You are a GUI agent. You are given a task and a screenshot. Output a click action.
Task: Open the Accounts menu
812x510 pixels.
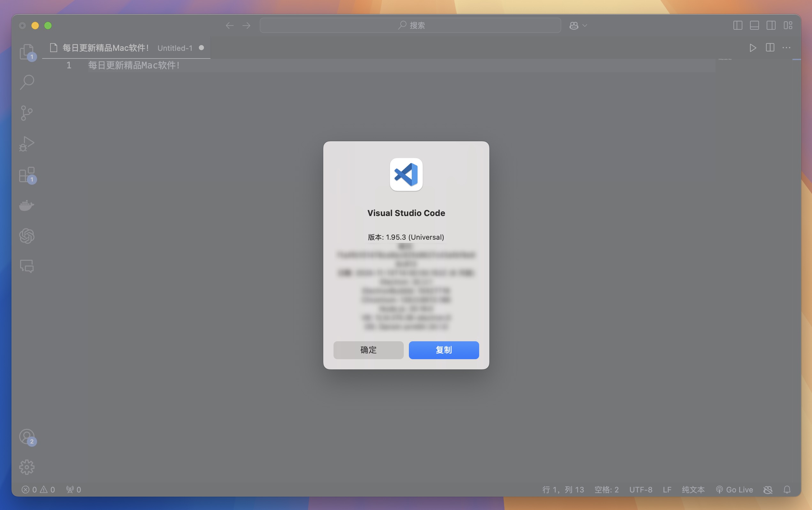click(27, 437)
